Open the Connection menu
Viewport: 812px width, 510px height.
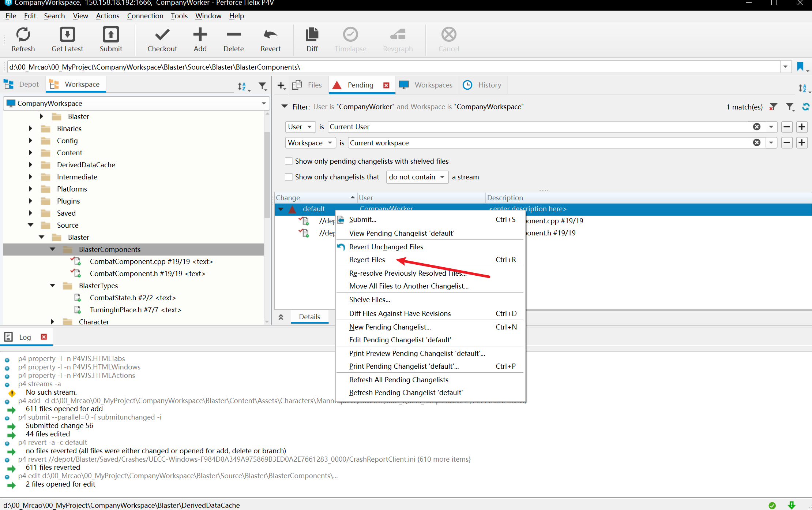coord(145,16)
